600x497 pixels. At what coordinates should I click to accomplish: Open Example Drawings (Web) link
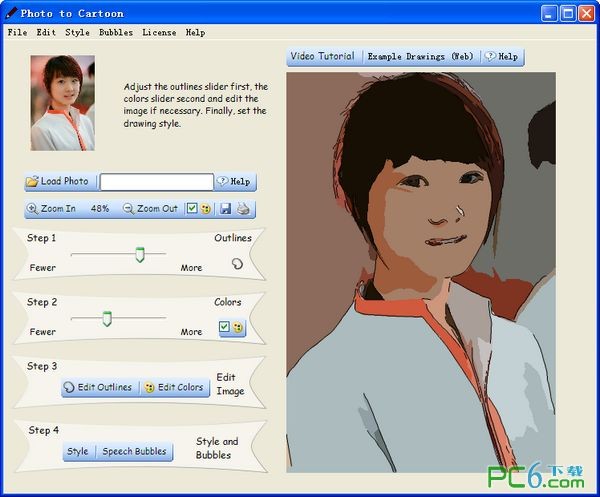421,57
